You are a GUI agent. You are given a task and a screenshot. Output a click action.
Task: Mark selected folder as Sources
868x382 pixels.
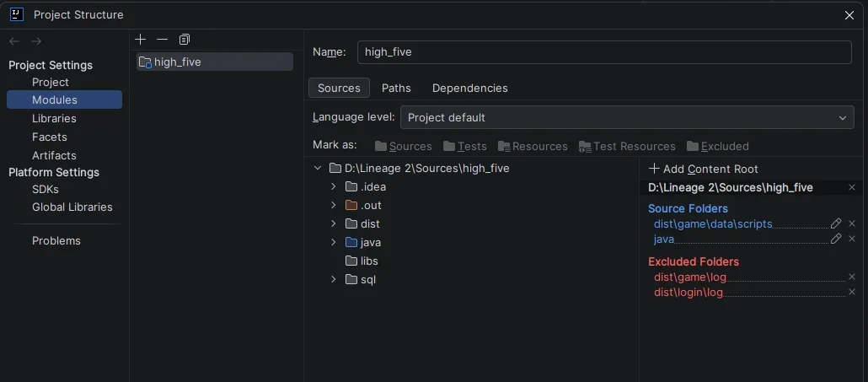pos(404,146)
